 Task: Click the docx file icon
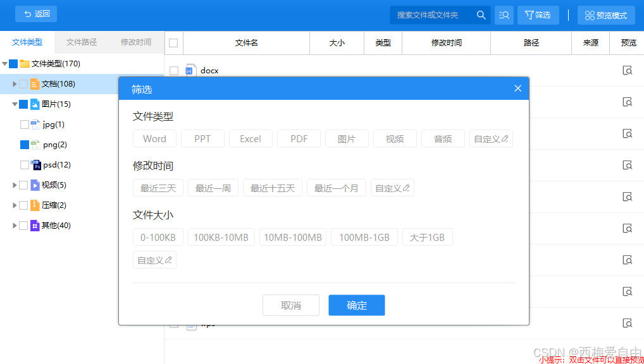click(x=190, y=71)
